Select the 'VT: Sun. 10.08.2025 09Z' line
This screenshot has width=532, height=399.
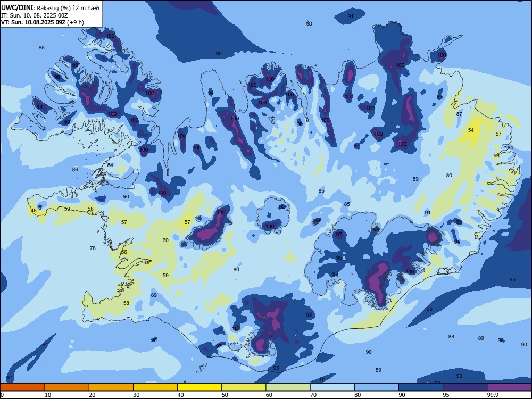click(34, 22)
